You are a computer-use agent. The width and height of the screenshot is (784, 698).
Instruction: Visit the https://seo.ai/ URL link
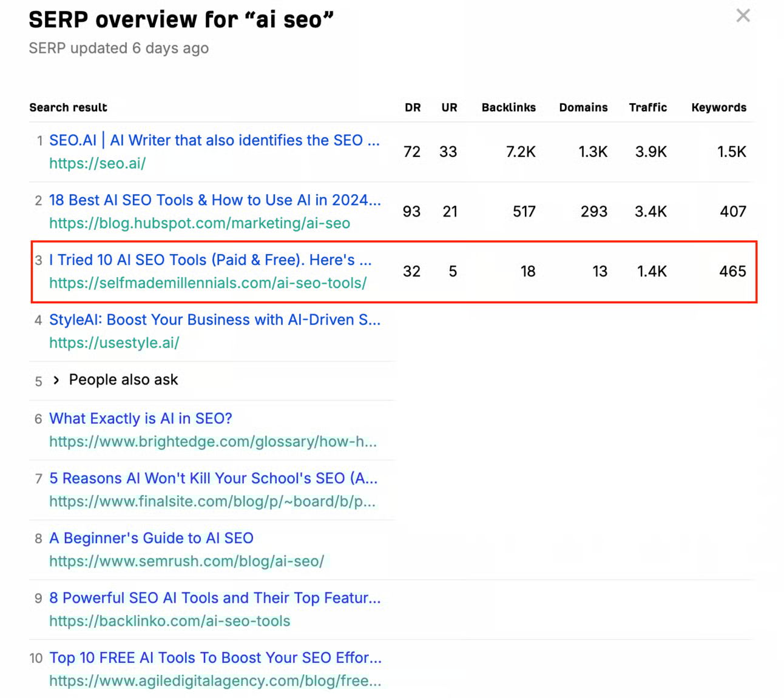point(97,163)
